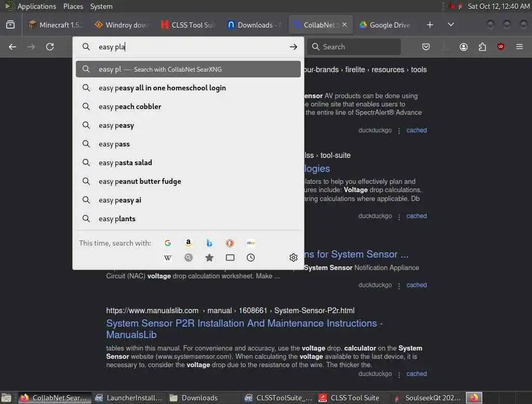Switch to Minecraft 1.5 tab
532x404 pixels.
56,25
